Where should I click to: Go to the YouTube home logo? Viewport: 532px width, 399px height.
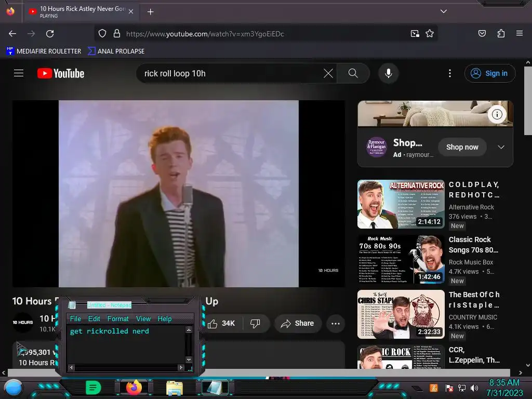tap(61, 73)
